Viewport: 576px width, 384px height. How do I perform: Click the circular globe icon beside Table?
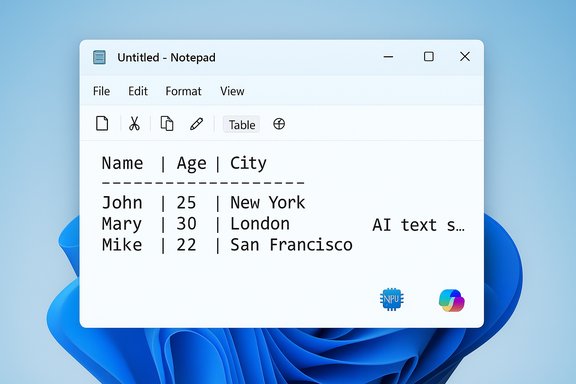tap(279, 124)
